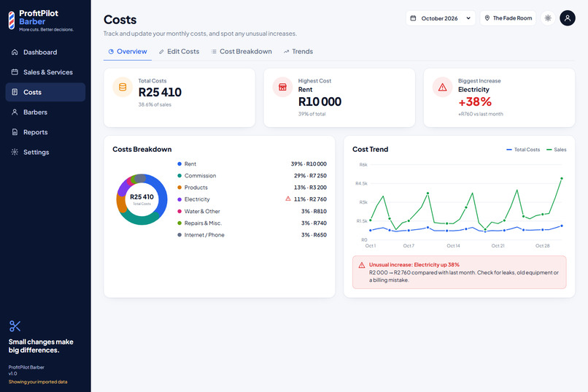This screenshot has height=392, width=588.
Task: Click the alert icon in Unusual increase banner
Action: (362, 265)
